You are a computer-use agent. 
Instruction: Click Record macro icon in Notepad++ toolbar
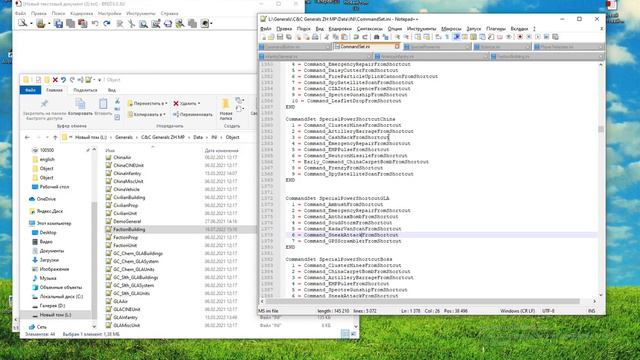(520, 37)
